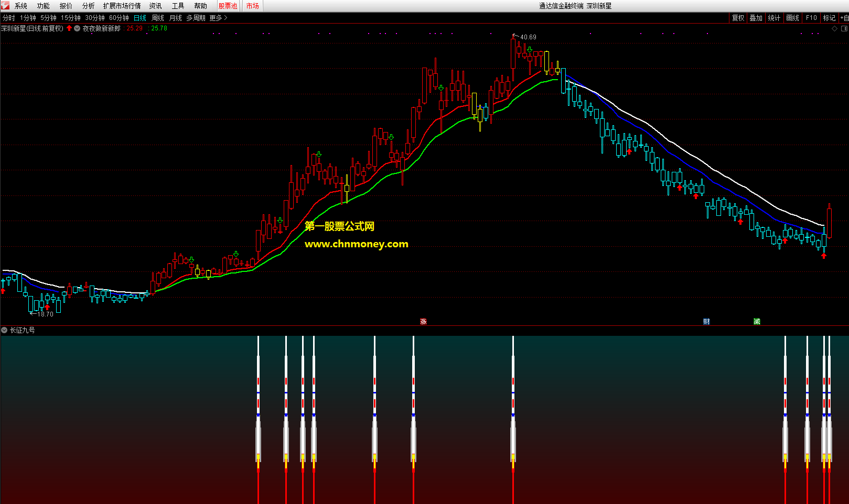Click the 减 event marker on timeline
Screen dimensions: 849x504
[x=757, y=322]
